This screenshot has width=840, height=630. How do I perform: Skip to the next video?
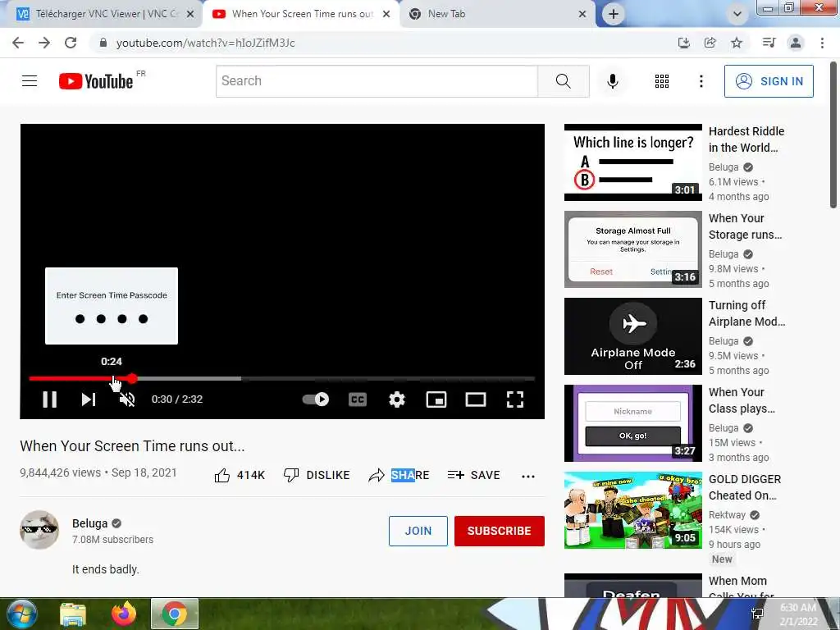click(89, 399)
